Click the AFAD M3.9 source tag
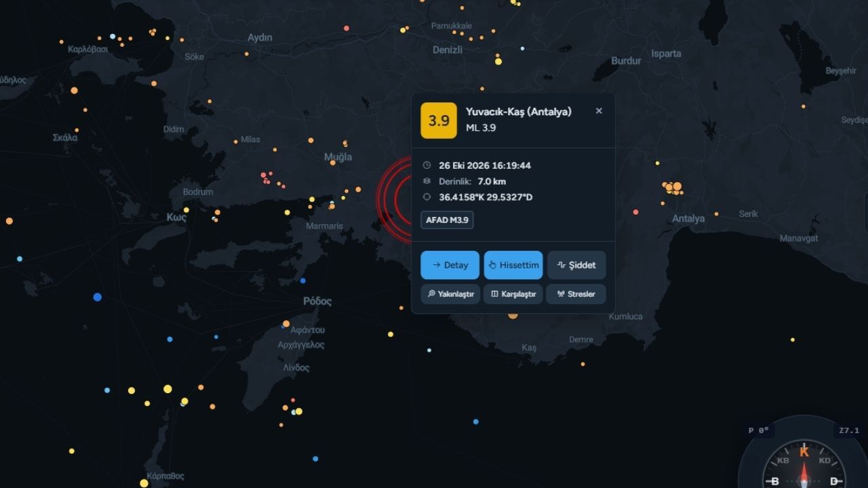The width and height of the screenshot is (868, 488). point(447,220)
